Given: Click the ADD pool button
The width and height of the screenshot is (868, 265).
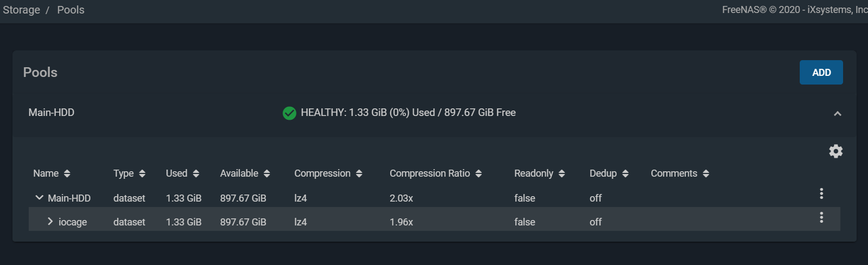Looking at the screenshot, I should pyautogui.click(x=821, y=72).
